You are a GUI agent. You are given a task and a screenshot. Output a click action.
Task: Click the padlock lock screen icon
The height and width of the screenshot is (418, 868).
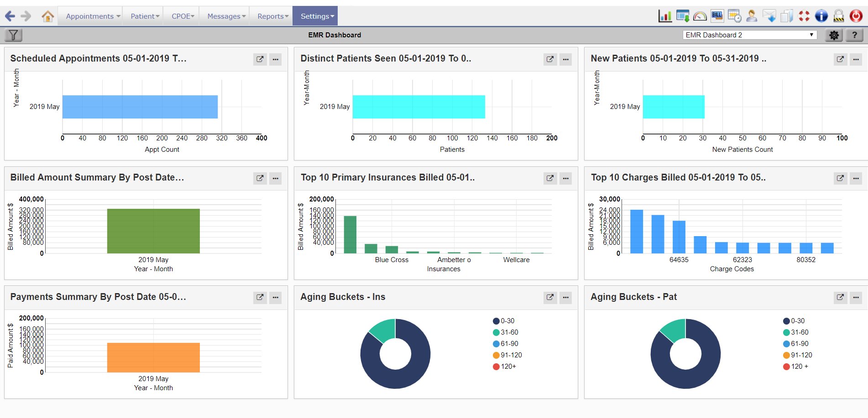click(838, 16)
